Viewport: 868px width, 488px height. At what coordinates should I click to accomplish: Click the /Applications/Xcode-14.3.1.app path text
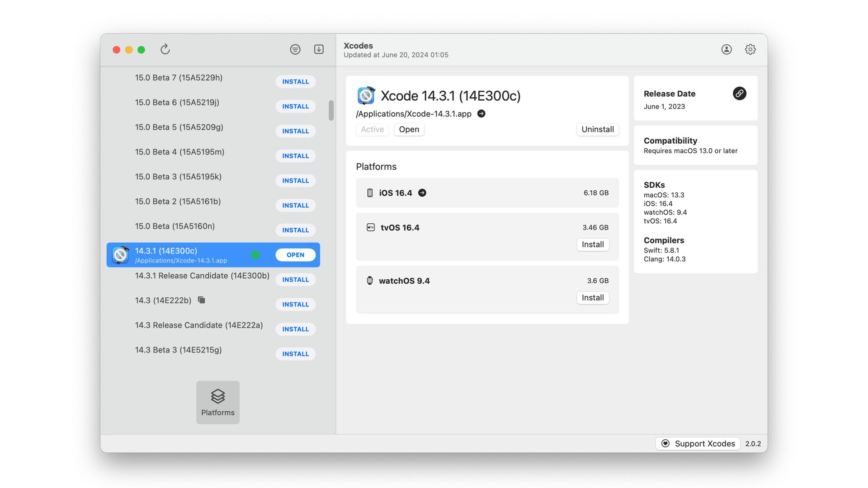point(414,114)
